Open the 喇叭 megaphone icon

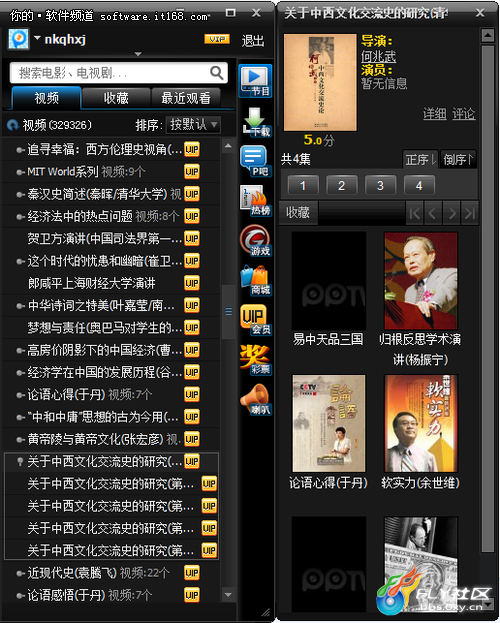click(x=256, y=399)
